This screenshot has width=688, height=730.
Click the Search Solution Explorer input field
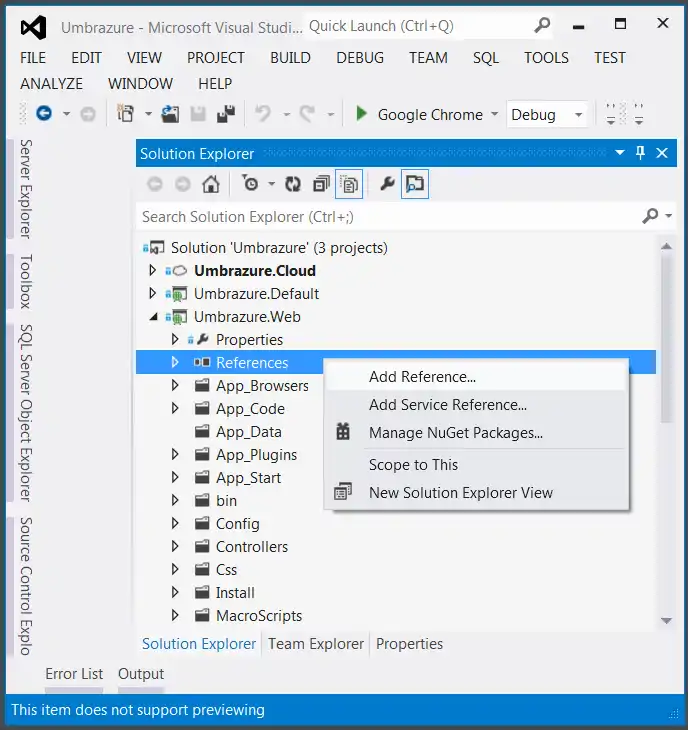[x=389, y=216]
